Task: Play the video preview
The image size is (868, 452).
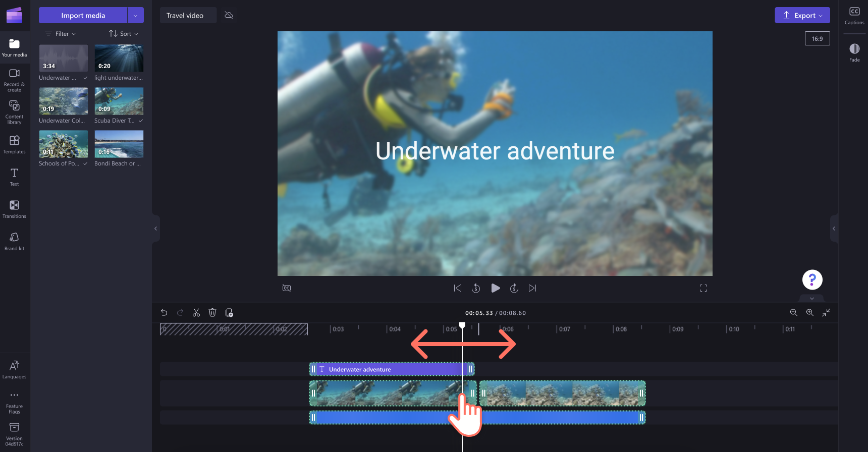Action: point(496,288)
